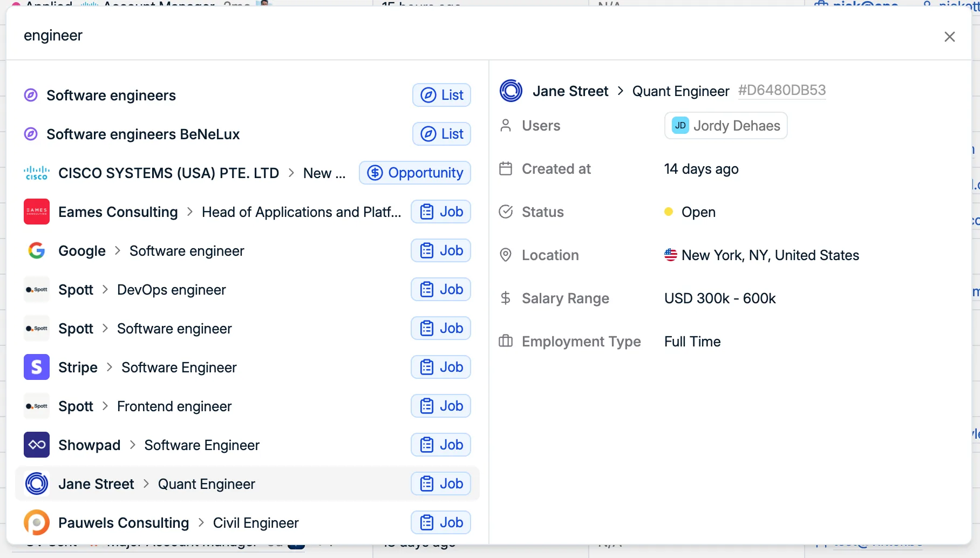Click the List badge for Software engineers BeNeLux
This screenshot has height=558, width=980.
[x=441, y=134]
